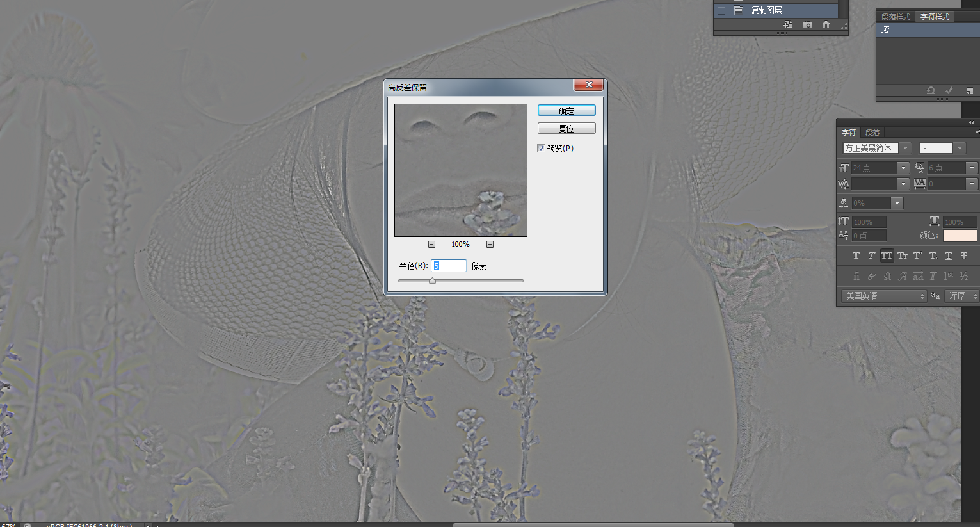Toggle Strikethrough text style icon
Viewport: 980px width, 527px height.
point(963,255)
